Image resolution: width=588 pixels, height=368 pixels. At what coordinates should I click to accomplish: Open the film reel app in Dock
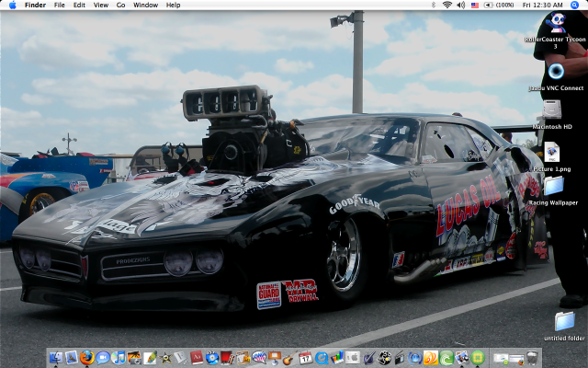point(384,358)
